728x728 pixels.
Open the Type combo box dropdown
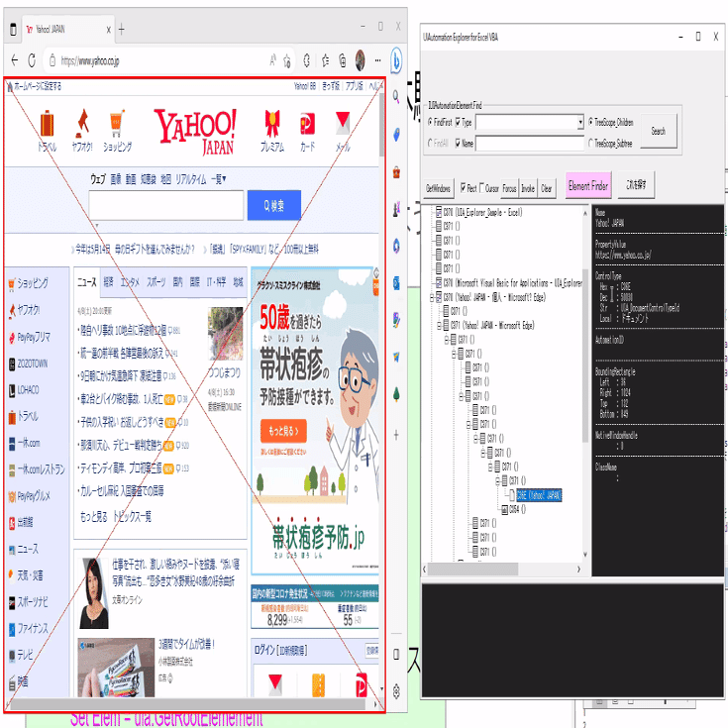[580, 122]
